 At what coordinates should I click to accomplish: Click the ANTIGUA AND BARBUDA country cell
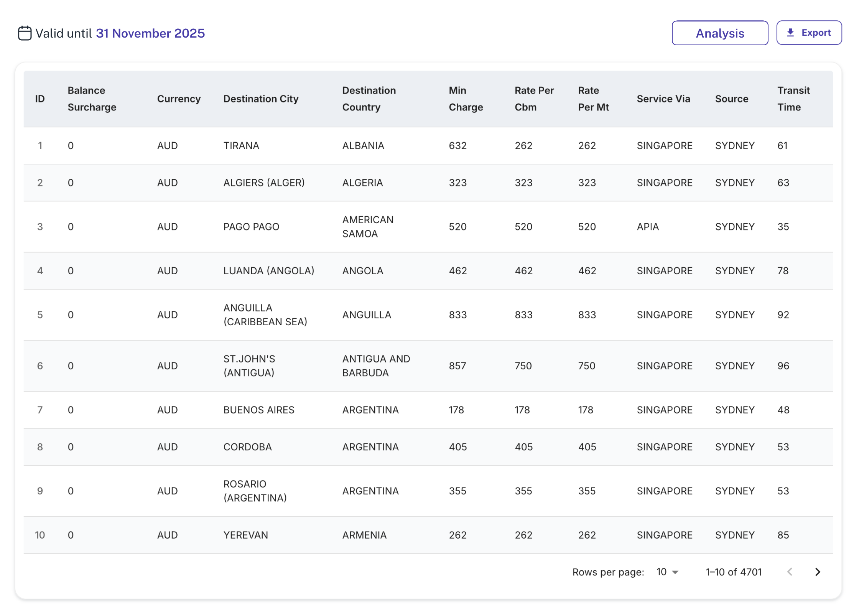(376, 366)
